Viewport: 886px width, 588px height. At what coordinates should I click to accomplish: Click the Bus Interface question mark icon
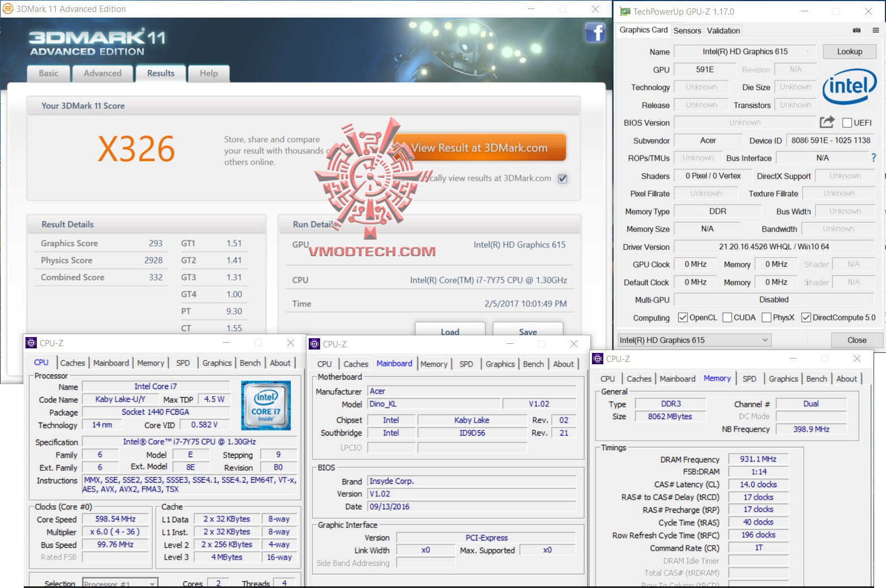pyautogui.click(x=874, y=157)
